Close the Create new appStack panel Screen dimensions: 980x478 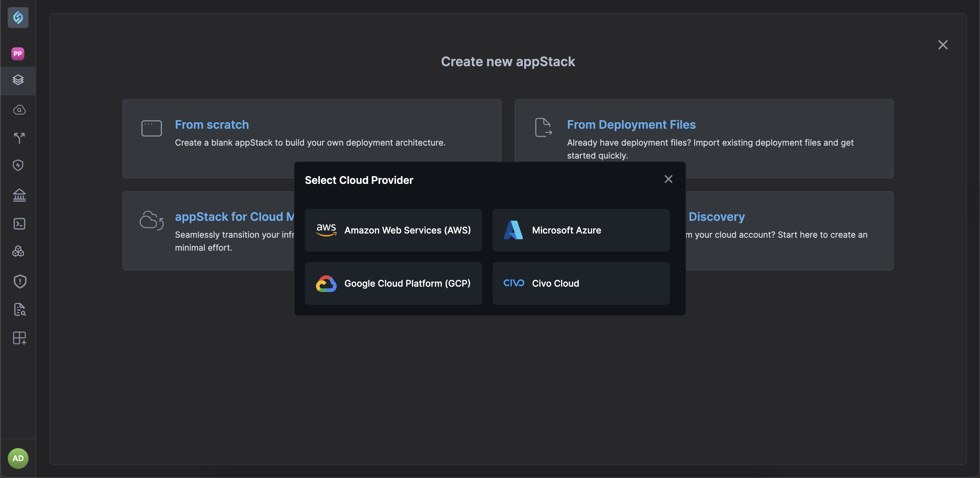[943, 45]
